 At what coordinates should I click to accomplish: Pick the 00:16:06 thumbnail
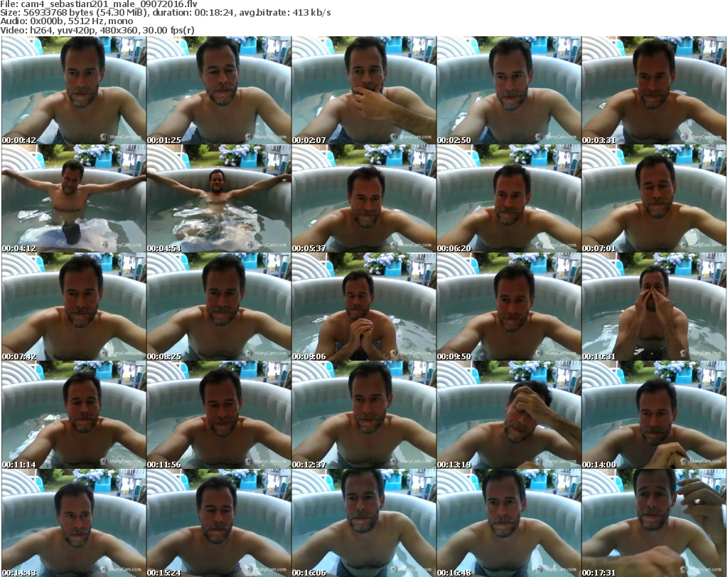363,523
